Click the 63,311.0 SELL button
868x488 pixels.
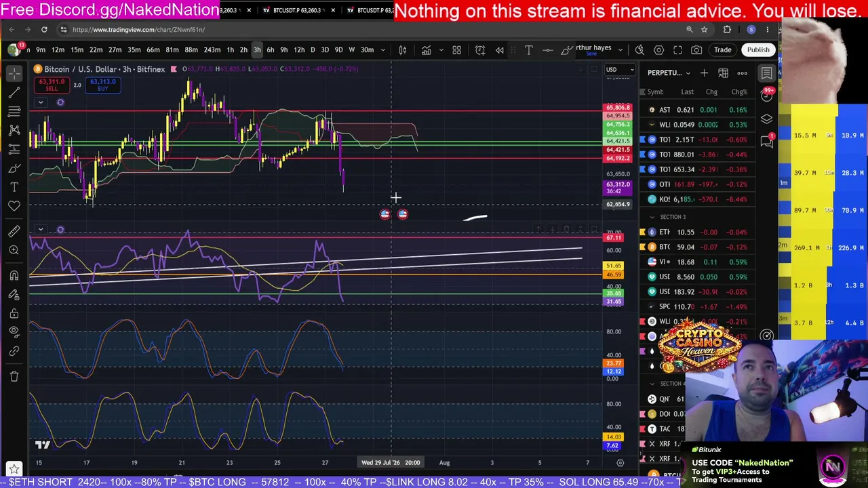(52, 85)
